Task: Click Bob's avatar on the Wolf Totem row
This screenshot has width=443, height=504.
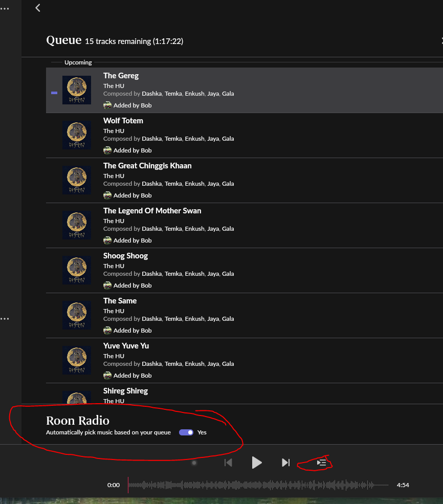Action: click(x=107, y=150)
